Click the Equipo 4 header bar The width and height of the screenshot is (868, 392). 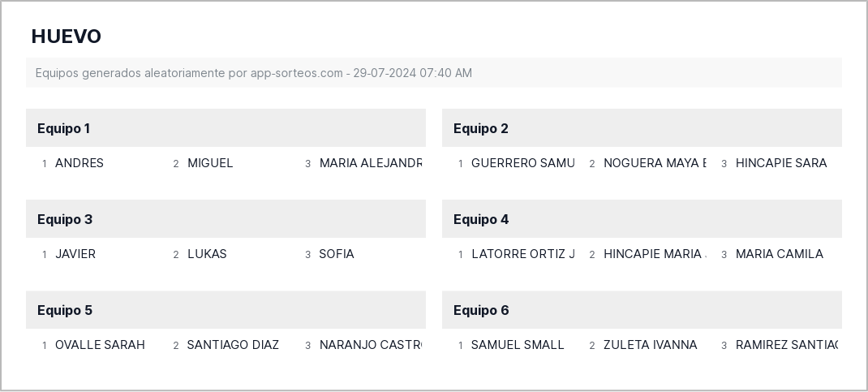(642, 219)
